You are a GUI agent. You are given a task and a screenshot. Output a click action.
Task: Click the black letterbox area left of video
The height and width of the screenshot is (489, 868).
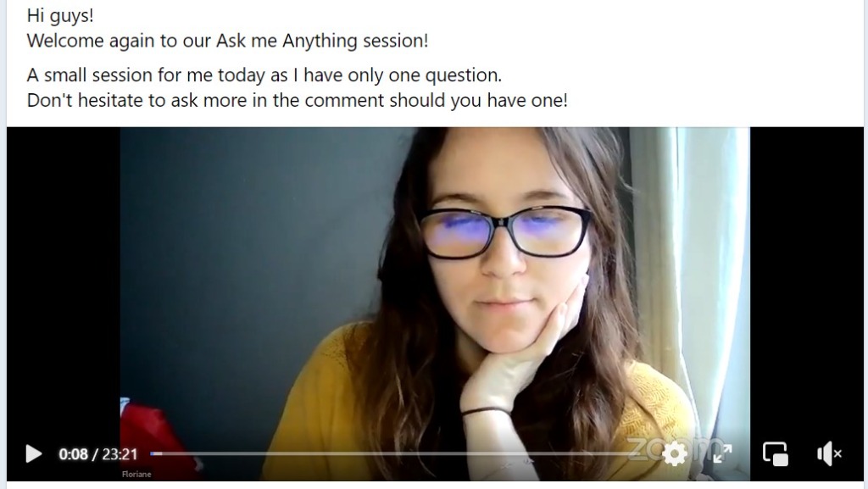click(x=63, y=276)
